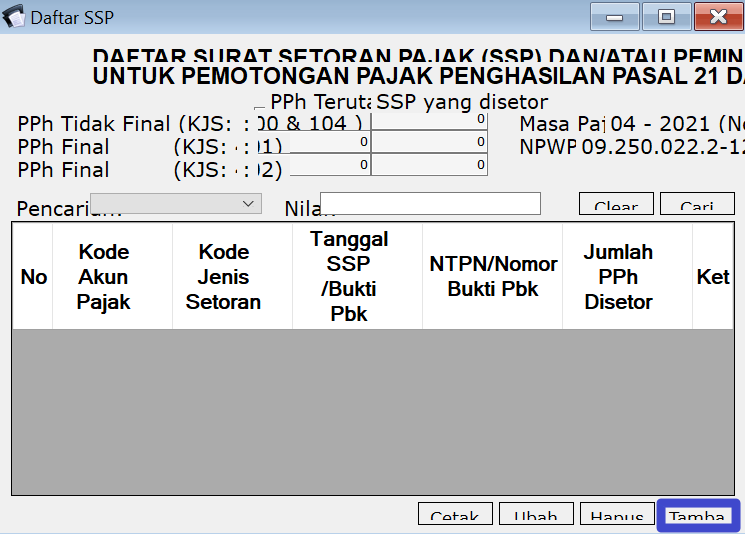This screenshot has width=745, height=534.
Task: Click the Tanggal SSP/Bukti Pbk column header
Action: (349, 276)
